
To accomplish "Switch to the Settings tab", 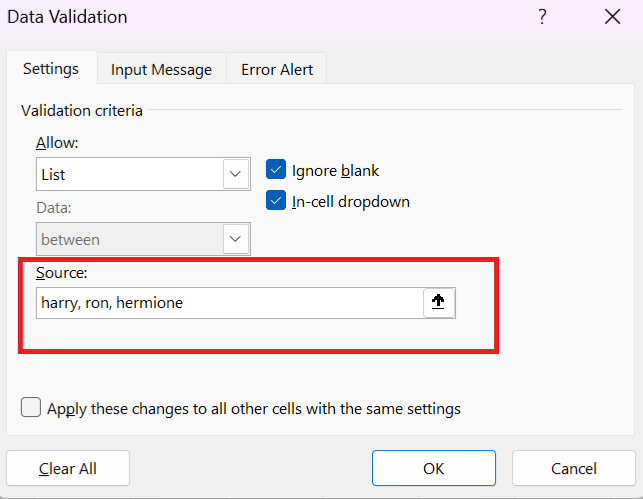I will [51, 68].
